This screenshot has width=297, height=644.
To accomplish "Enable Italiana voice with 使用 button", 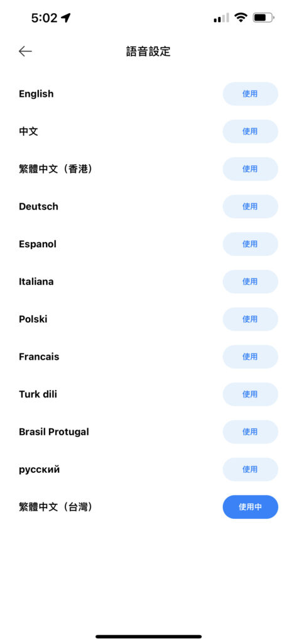I will (251, 282).
